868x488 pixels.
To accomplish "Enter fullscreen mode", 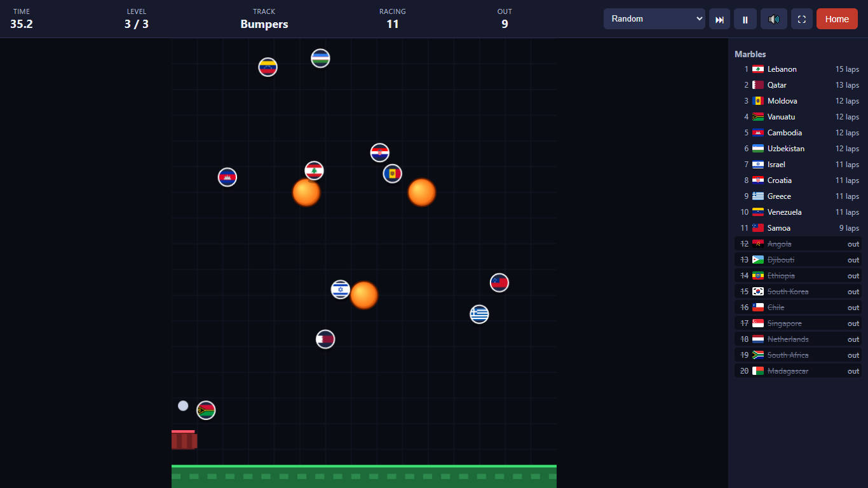I will click(802, 19).
